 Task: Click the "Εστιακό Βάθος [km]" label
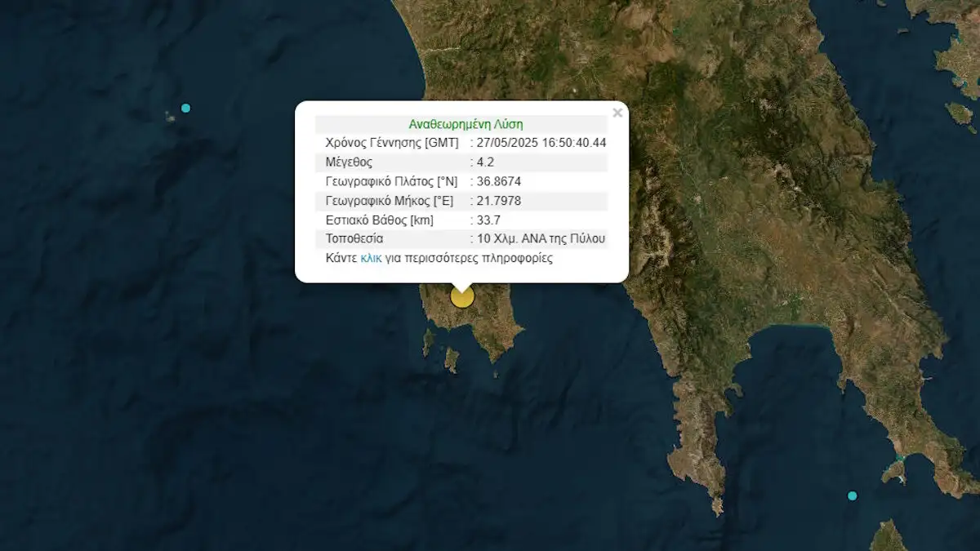pos(379,220)
